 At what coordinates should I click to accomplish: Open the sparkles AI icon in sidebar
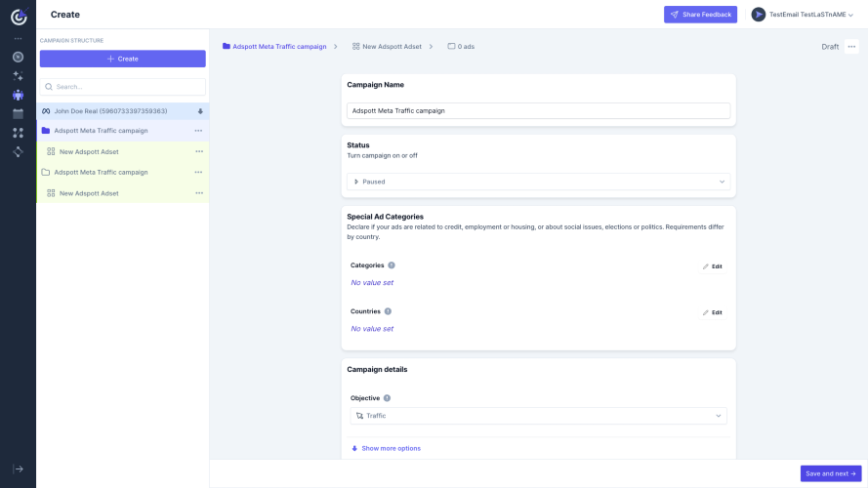[x=18, y=76]
